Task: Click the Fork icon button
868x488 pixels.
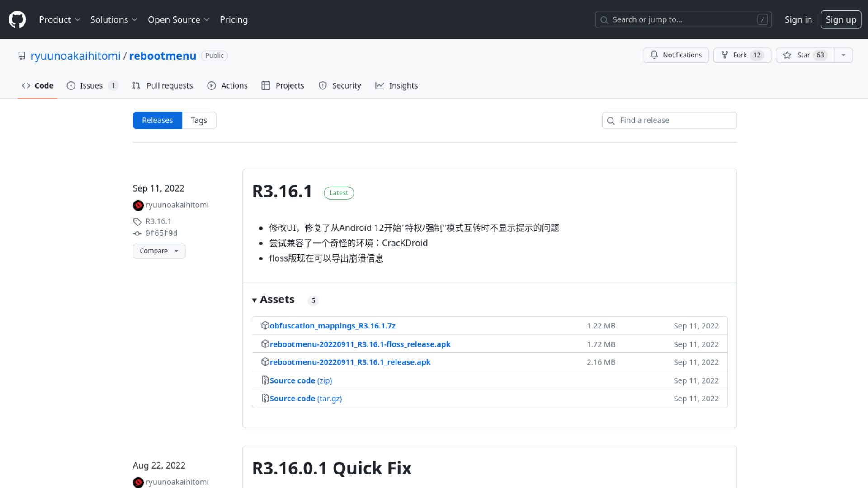Action: tap(725, 55)
